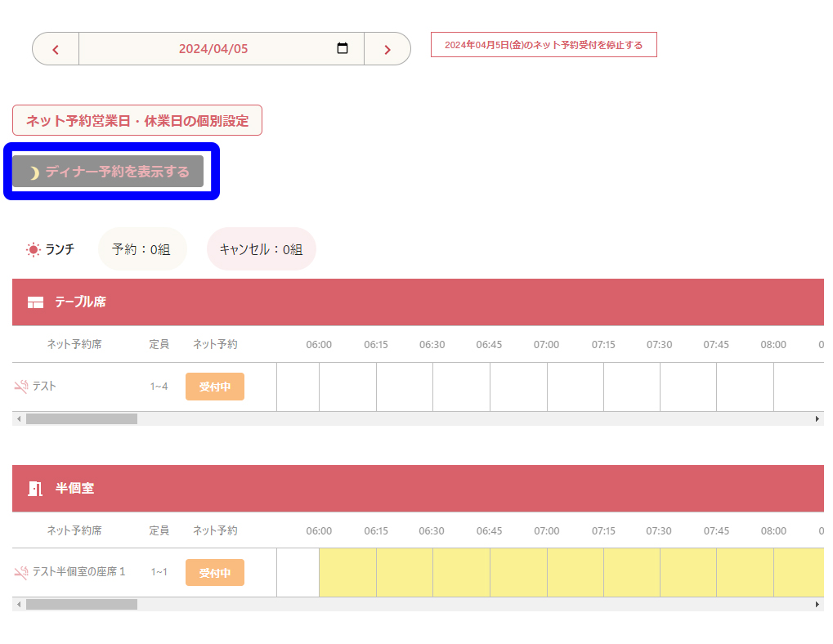Click the door icon in 半個室 header
The width and height of the screenshot is (833, 644).
point(35,489)
